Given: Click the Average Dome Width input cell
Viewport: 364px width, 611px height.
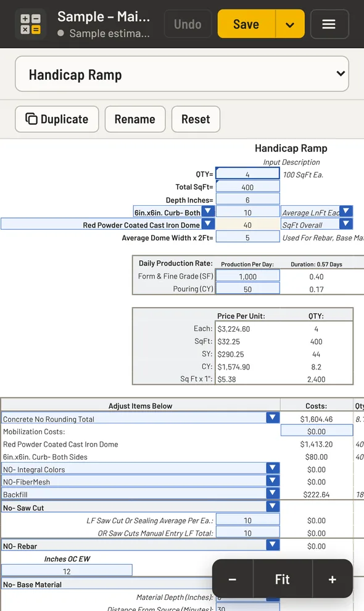Looking at the screenshot, I should click(x=247, y=237).
